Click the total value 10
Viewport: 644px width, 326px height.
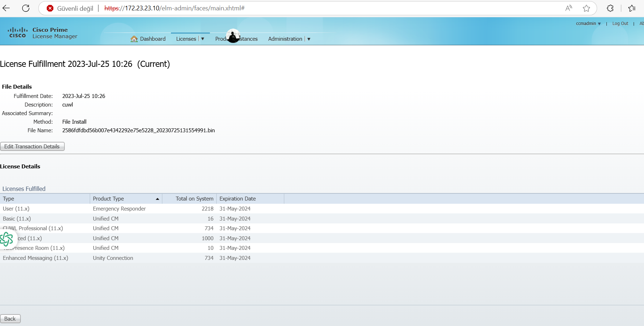210,248
